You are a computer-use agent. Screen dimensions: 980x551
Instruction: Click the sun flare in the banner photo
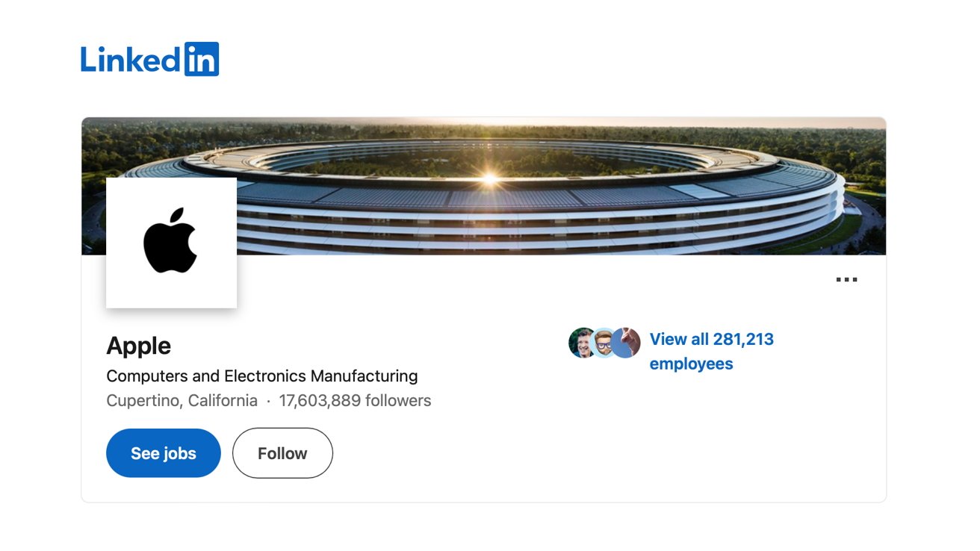(489, 178)
